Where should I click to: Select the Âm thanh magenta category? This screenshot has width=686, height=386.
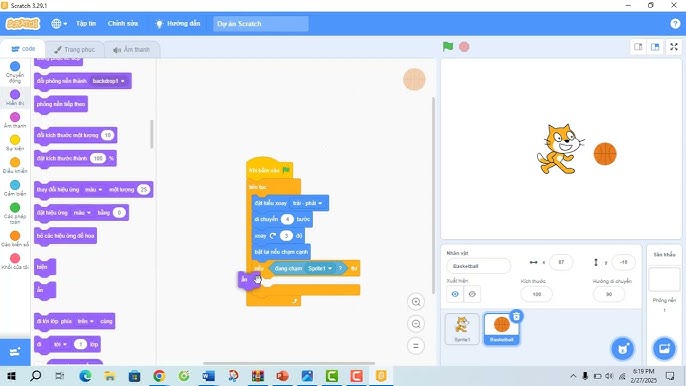click(x=15, y=120)
